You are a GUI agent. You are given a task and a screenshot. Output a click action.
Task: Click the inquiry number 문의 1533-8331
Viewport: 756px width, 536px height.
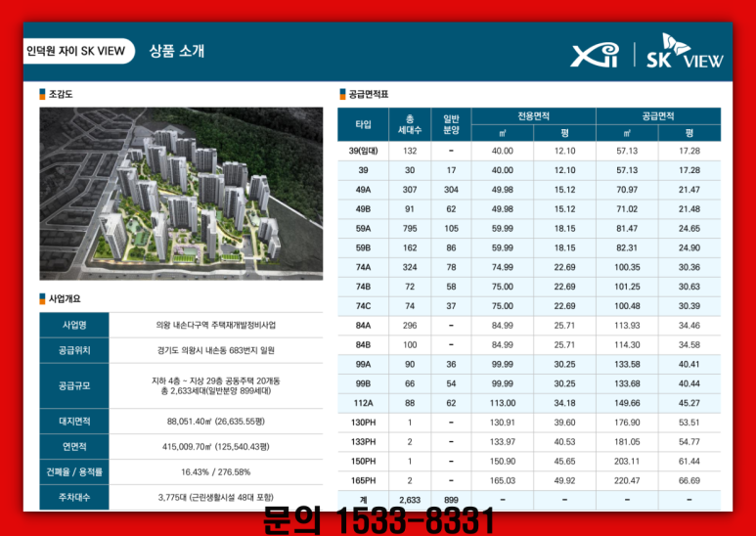pos(378,520)
